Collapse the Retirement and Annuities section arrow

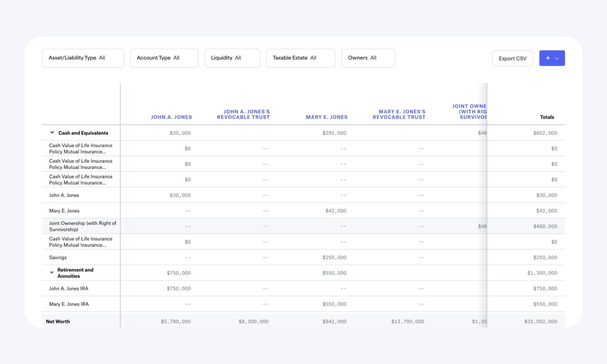pyautogui.click(x=52, y=273)
